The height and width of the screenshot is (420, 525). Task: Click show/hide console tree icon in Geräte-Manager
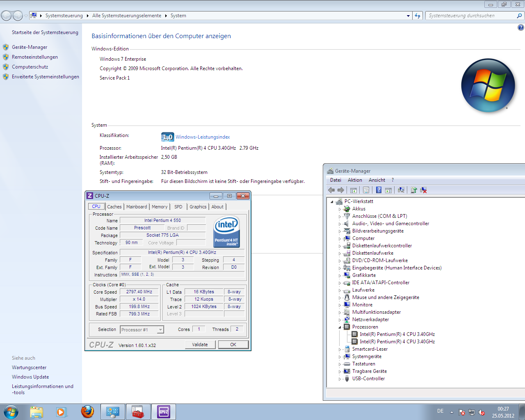353,190
